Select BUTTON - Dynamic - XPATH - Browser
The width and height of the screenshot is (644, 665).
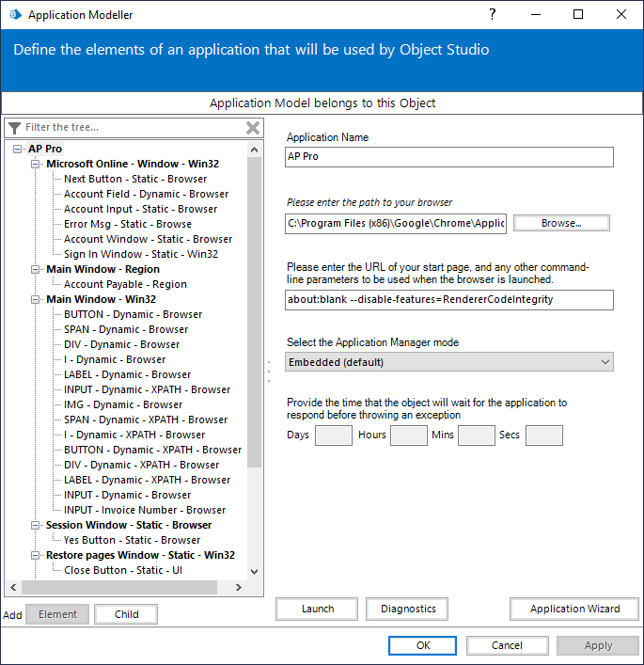[152, 450]
